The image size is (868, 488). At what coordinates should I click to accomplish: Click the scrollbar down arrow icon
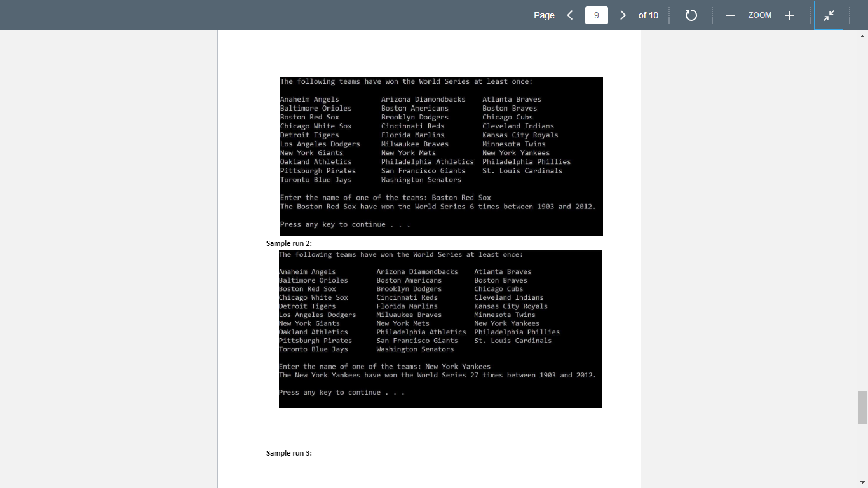click(x=863, y=482)
